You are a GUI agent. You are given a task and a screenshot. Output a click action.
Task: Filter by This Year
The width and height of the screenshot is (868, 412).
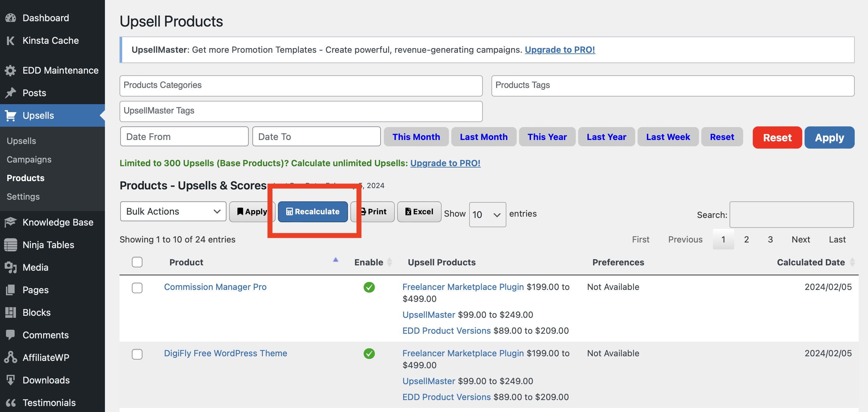547,137
